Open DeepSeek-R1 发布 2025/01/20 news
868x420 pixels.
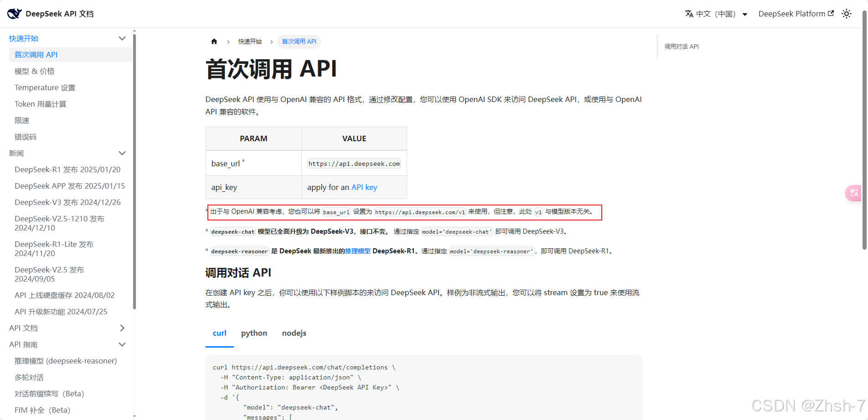[x=67, y=169]
